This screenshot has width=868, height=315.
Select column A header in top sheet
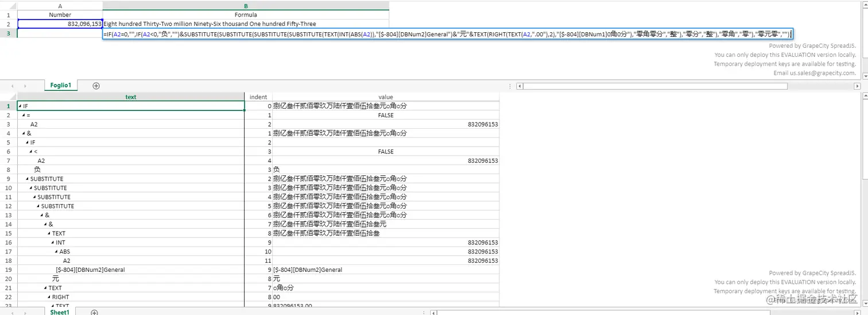pyautogui.click(x=60, y=6)
